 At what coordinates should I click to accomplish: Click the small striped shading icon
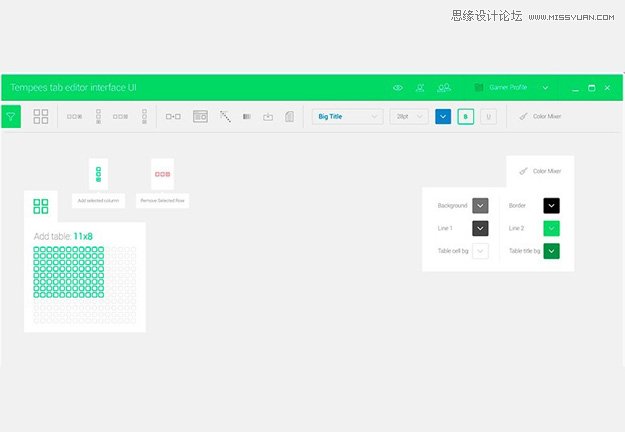coord(247,116)
